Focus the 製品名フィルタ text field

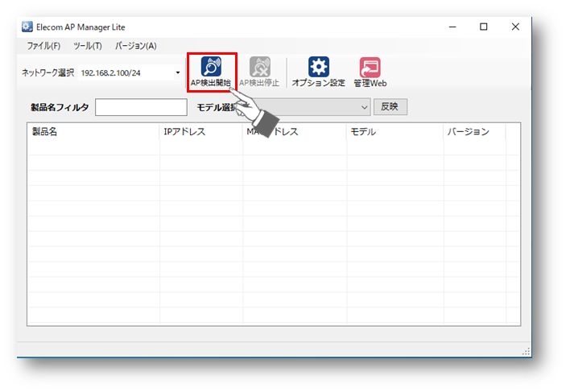[x=141, y=107]
